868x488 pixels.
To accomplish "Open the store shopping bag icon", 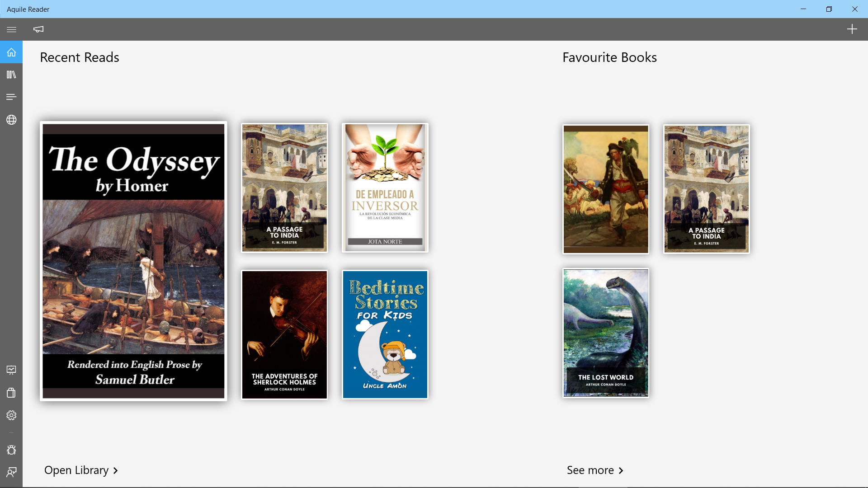I will tap(11, 393).
